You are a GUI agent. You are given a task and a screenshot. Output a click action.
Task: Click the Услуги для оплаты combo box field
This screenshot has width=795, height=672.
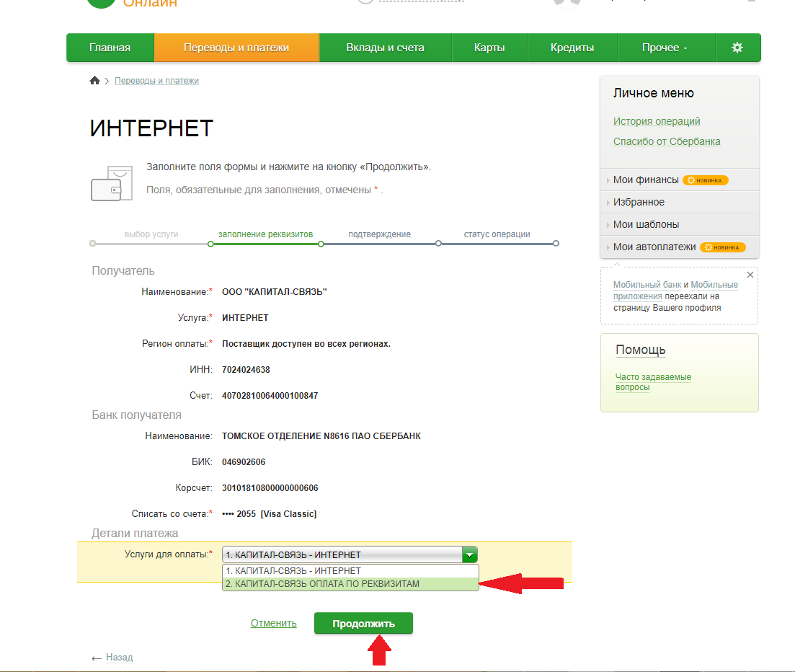tap(350, 555)
